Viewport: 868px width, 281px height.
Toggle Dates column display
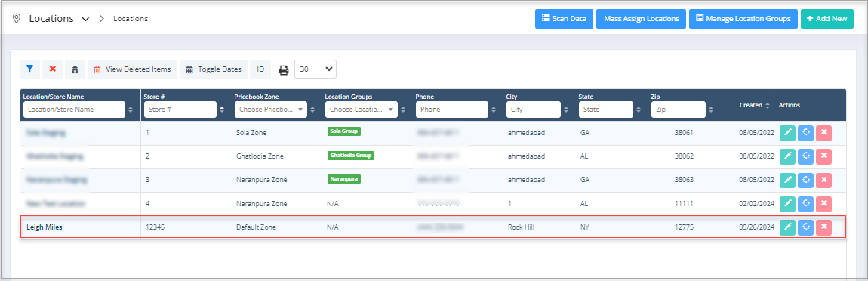tap(213, 69)
